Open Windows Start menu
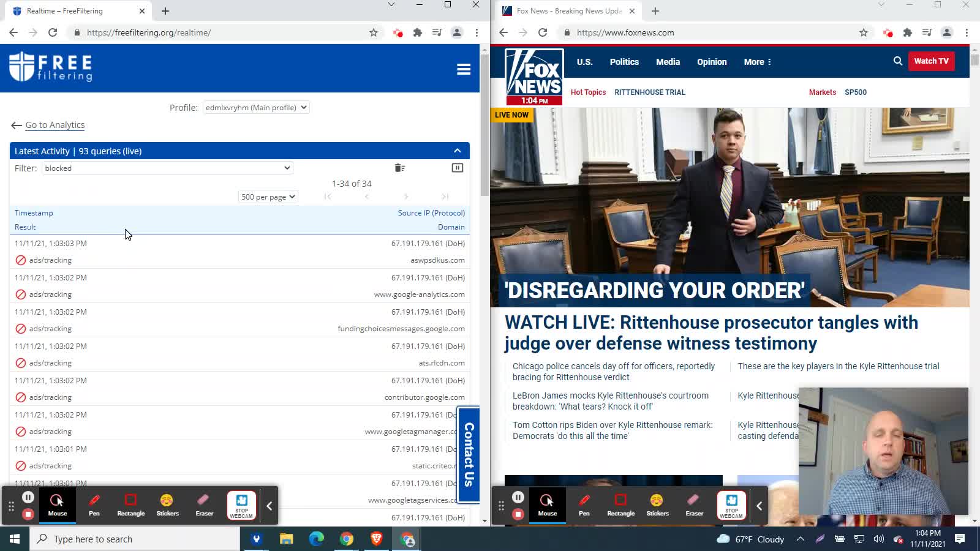Screen dimensions: 980x551 pos(15,539)
